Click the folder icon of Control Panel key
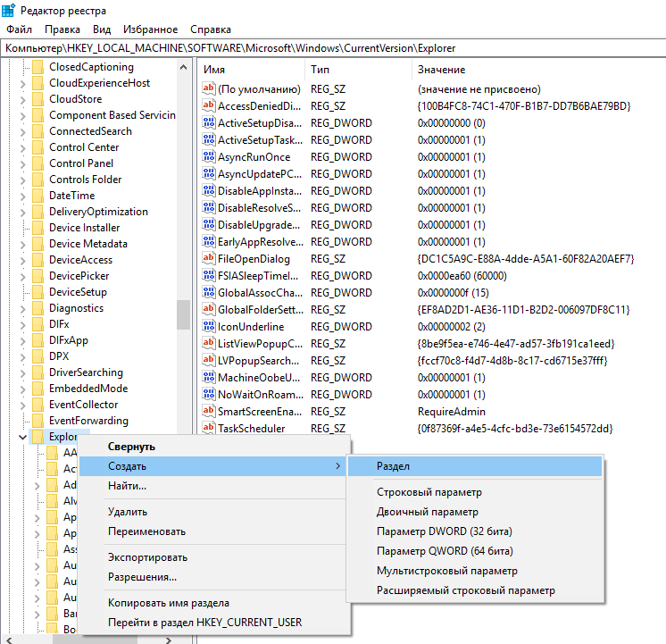The height and width of the screenshot is (644, 666). click(37, 163)
